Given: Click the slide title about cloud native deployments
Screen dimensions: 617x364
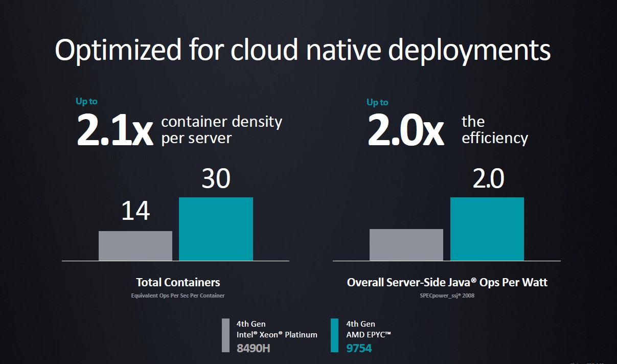Looking at the screenshot, I should pyautogui.click(x=303, y=50).
